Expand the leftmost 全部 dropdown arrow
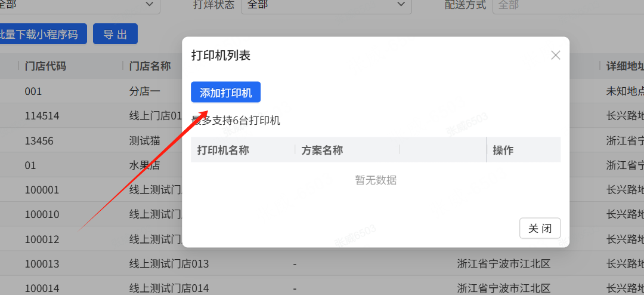Screen dimensions: 644x295 tap(150, 4)
